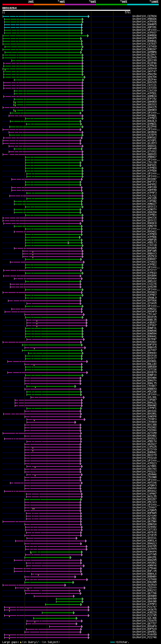Image resolution: width=161 pixels, height=644 pixels.
Task: Select UniRef100_Q945E1 in the hit list
Action: pos(144,632)
